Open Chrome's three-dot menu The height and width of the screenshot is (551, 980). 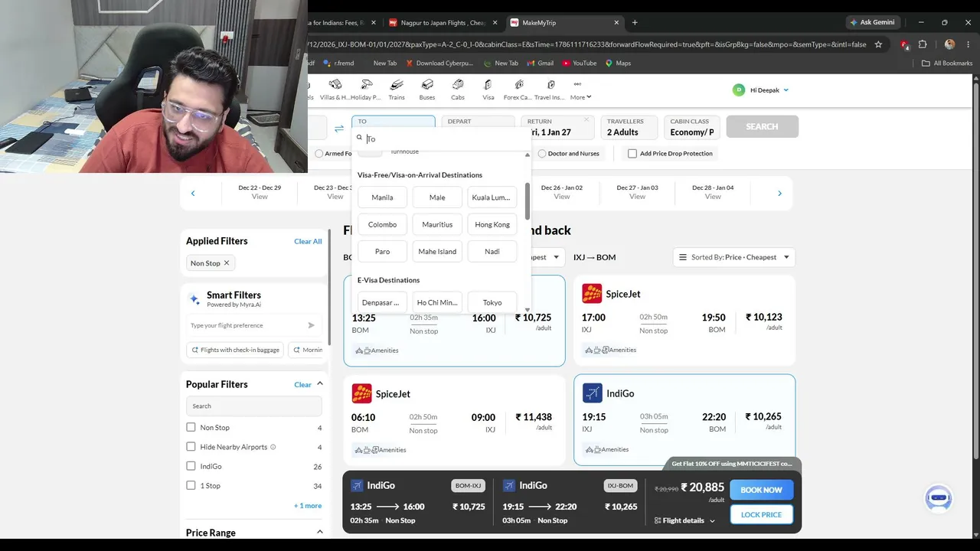[969, 44]
